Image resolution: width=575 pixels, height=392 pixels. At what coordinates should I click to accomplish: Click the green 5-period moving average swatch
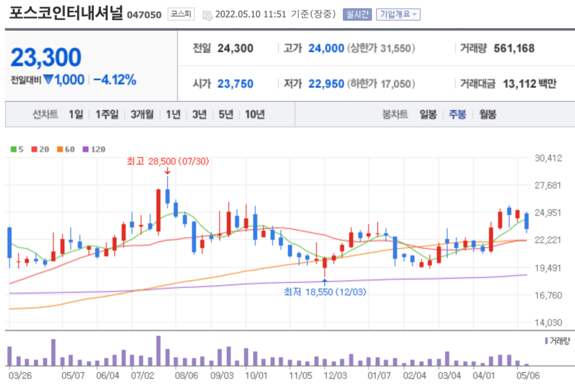(x=14, y=149)
